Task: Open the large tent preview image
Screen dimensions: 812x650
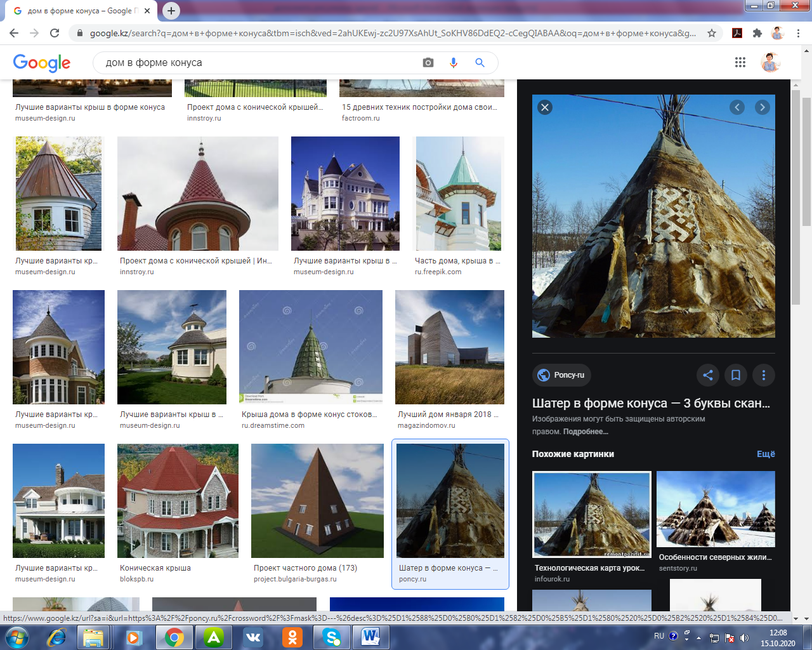Action: 653,216
